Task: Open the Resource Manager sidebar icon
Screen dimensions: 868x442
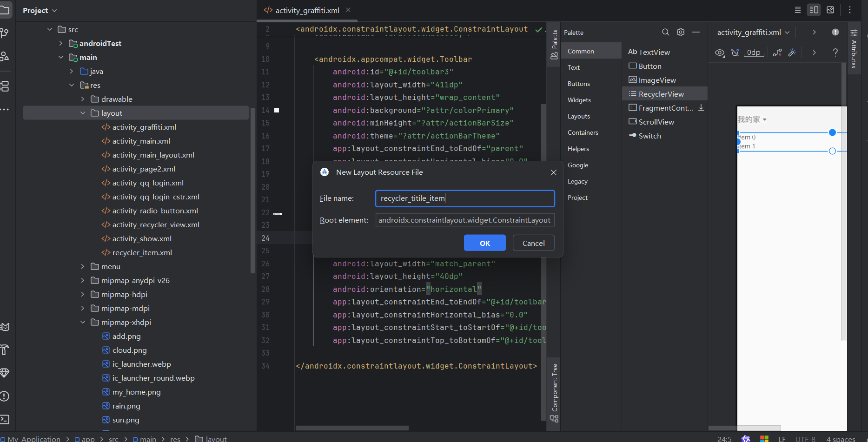Action: (x=4, y=56)
